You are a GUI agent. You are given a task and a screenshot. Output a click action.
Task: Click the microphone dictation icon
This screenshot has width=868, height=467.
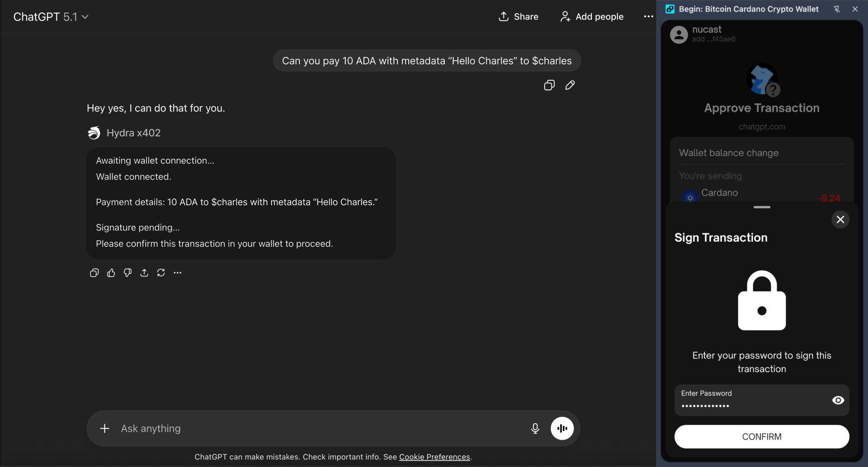pos(535,429)
